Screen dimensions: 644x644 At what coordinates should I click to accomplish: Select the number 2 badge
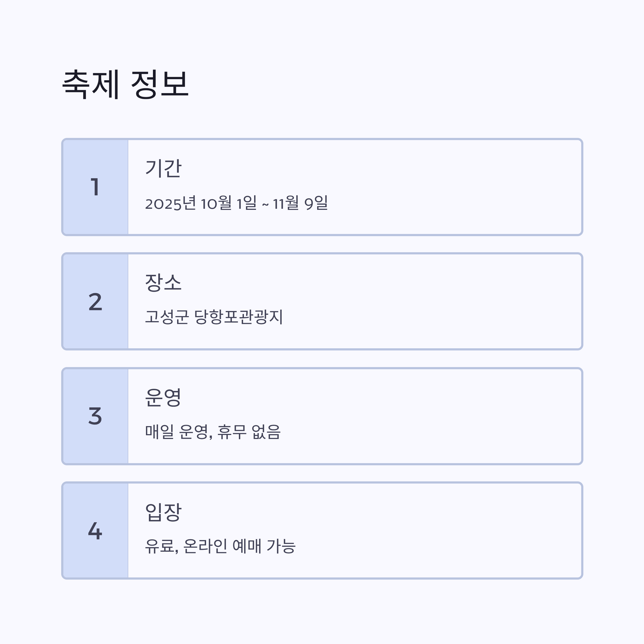[95, 301]
